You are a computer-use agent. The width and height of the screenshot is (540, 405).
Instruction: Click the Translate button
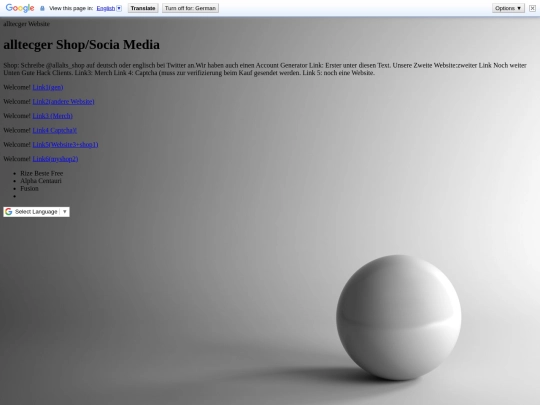143,8
